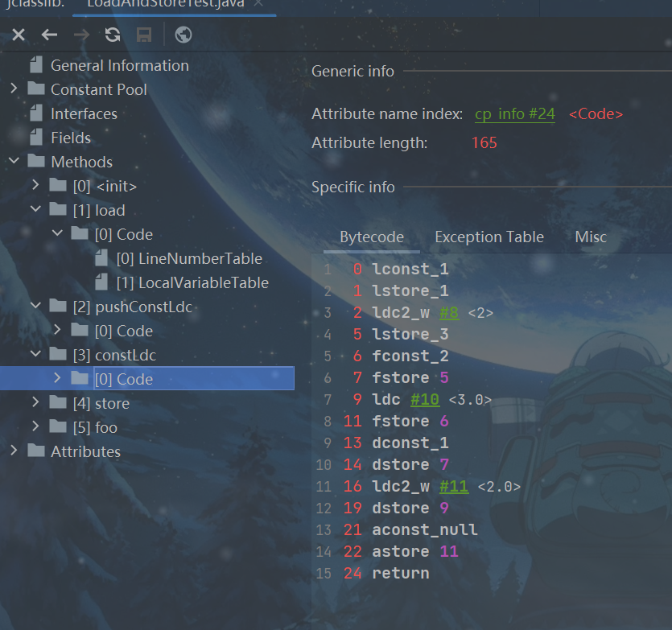Click the #10 constant pool link
The width and height of the screenshot is (672, 630).
pyautogui.click(x=426, y=399)
